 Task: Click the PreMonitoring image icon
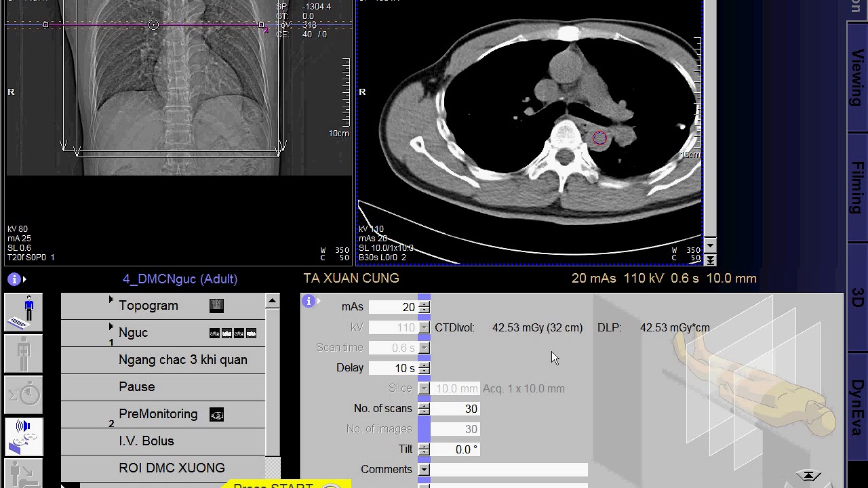click(x=217, y=415)
